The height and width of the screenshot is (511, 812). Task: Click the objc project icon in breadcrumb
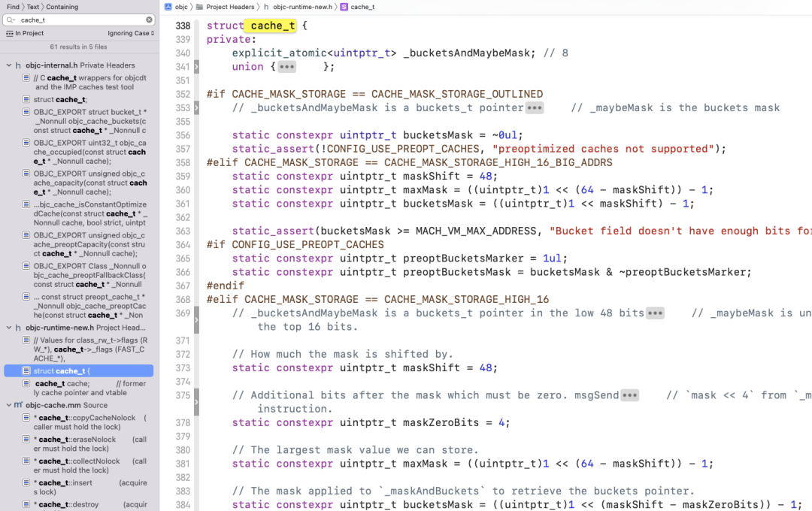[168, 7]
